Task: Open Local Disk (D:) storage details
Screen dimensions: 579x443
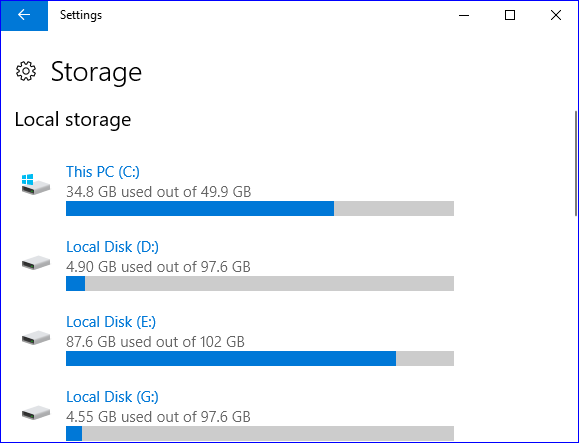Action: coord(112,247)
